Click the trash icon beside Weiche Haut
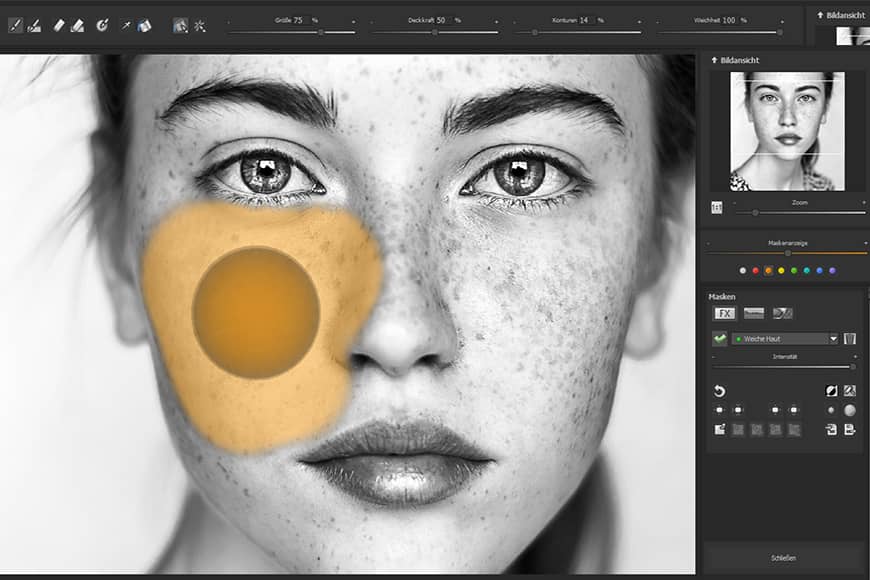 [x=849, y=339]
